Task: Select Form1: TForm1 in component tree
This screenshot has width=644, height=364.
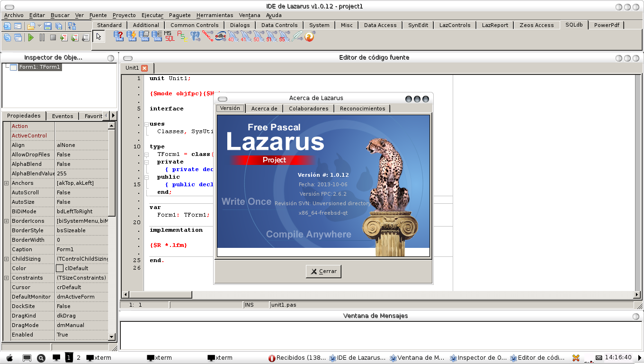Action: [40, 67]
